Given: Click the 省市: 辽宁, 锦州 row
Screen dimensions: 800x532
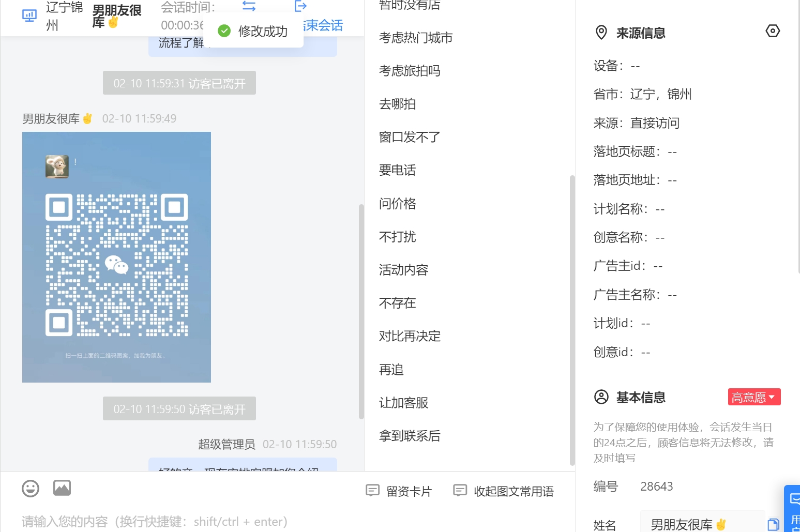Looking at the screenshot, I should [642, 94].
